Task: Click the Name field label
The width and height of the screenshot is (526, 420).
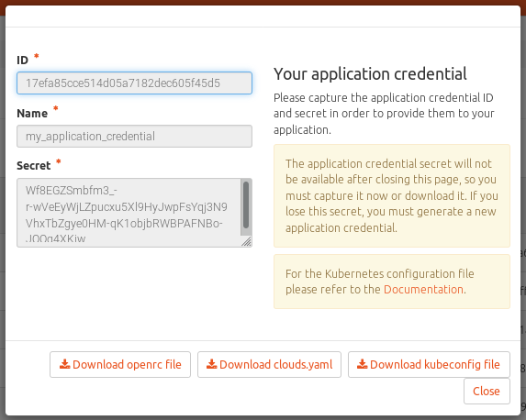Action: (x=32, y=114)
